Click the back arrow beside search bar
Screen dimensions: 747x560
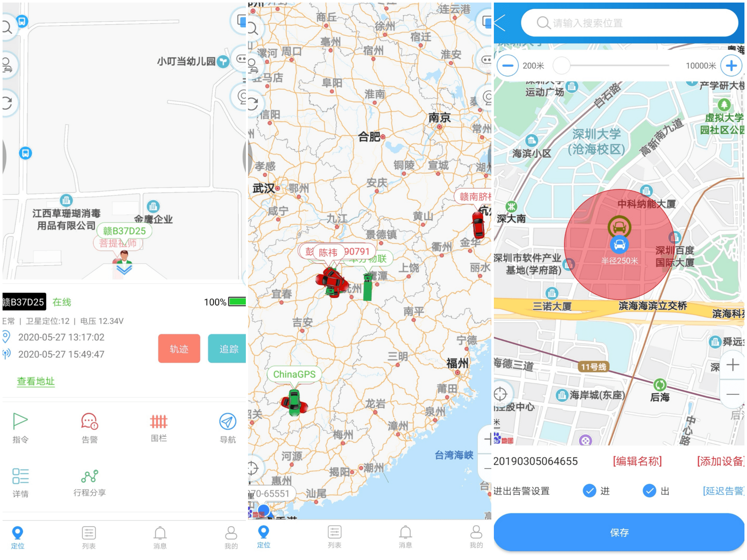click(x=500, y=23)
